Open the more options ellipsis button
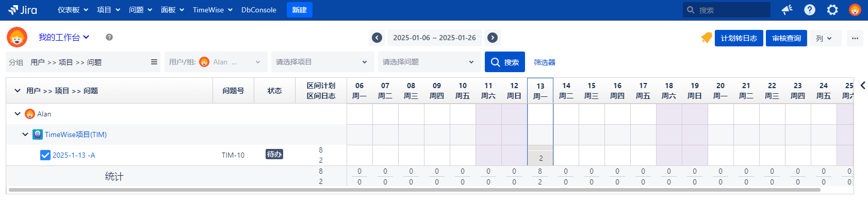 [855, 38]
